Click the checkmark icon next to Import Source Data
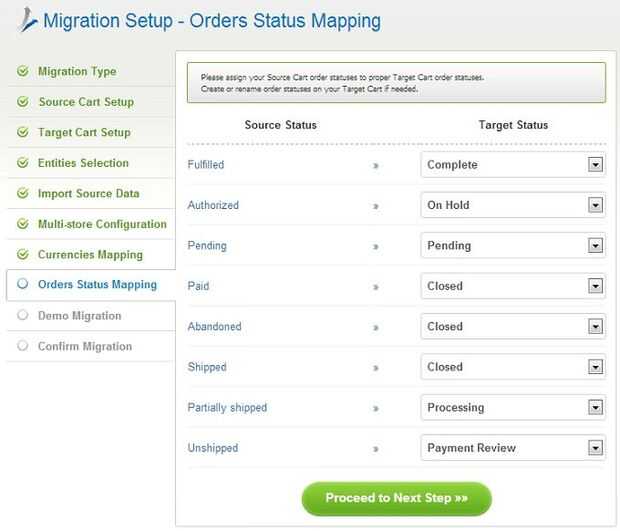The height and width of the screenshot is (531, 620). click(x=22, y=194)
